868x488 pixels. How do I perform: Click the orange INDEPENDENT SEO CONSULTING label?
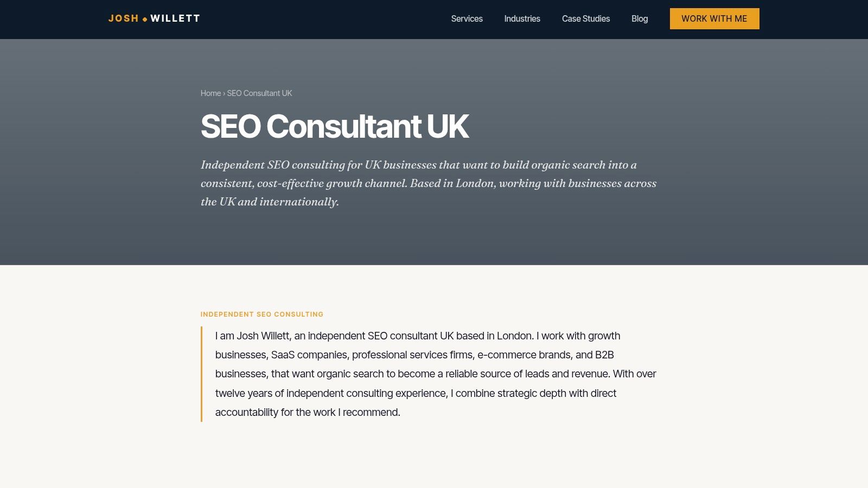pos(262,314)
